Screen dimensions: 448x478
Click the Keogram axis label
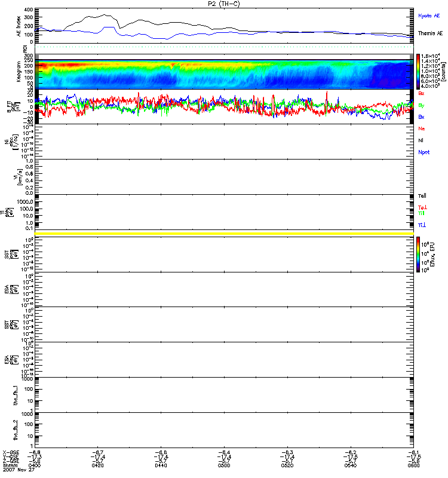pos(19,71)
